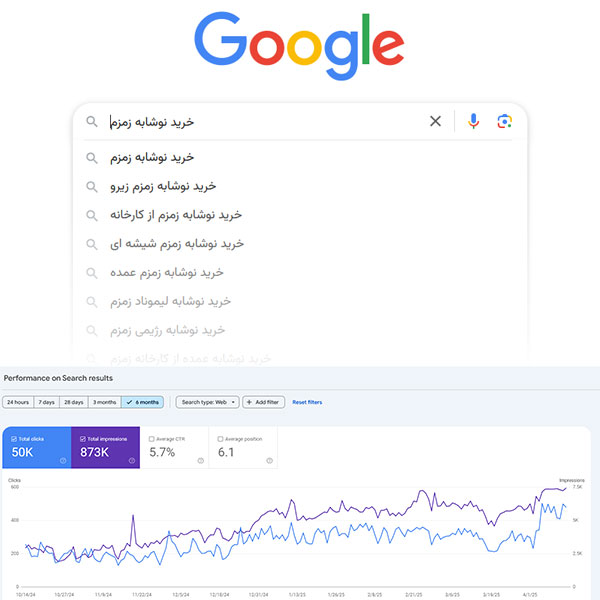Viewport: 600px width, 600px height.
Task: Clear the search box with X icon
Action: click(x=435, y=121)
